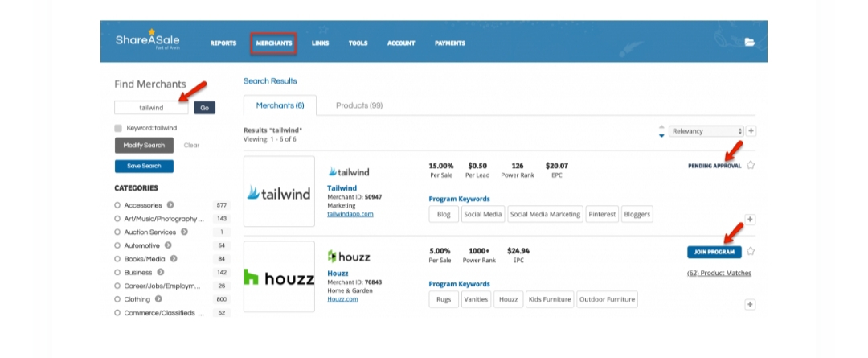Open Books/Media category arrow icon

[x=174, y=259]
